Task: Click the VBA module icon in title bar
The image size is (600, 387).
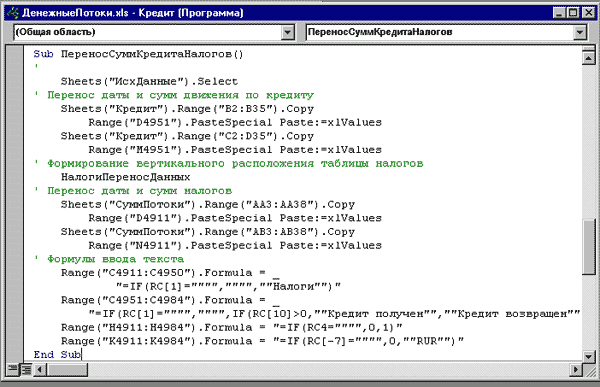Action: pos(12,13)
